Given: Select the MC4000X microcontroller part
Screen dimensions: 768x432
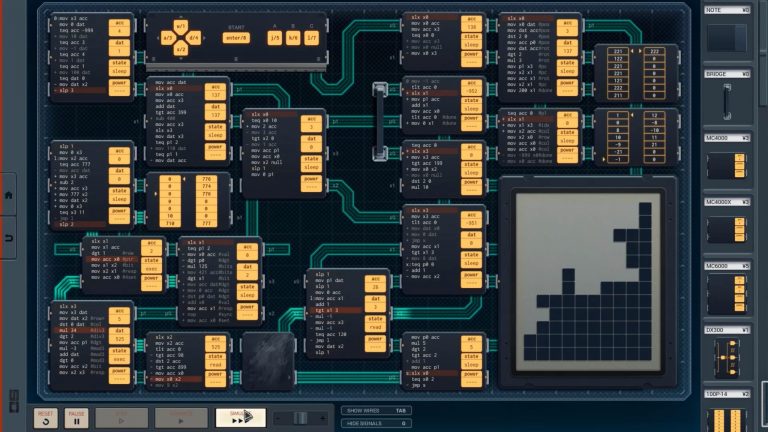Looking at the screenshot, I should click(x=727, y=229).
